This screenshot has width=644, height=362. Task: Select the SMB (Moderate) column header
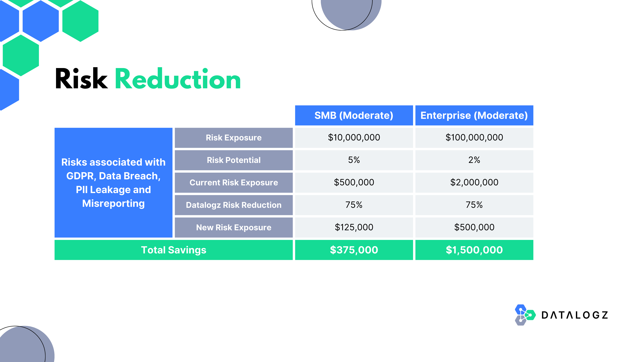coord(354,115)
